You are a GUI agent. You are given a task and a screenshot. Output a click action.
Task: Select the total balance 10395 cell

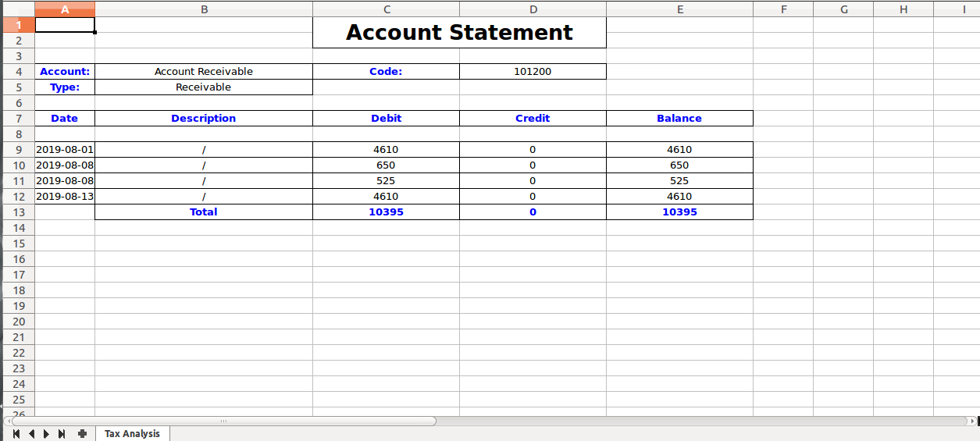click(680, 212)
